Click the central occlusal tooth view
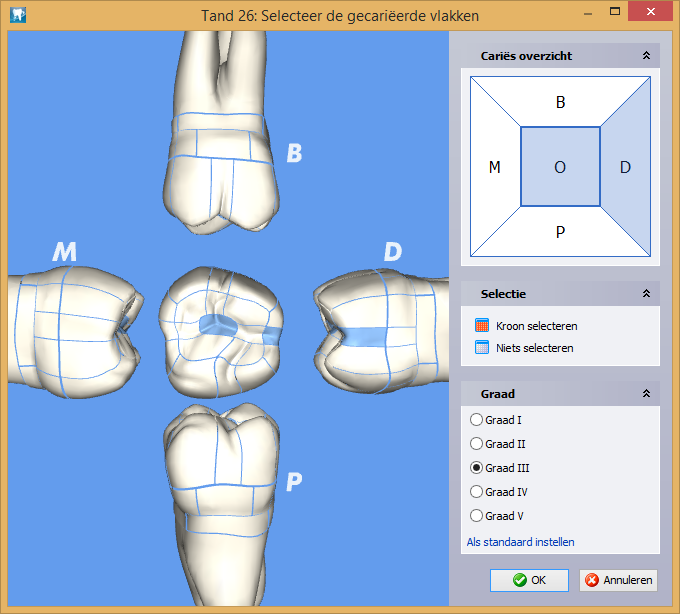Viewport: 680px width, 614px height. point(221,332)
